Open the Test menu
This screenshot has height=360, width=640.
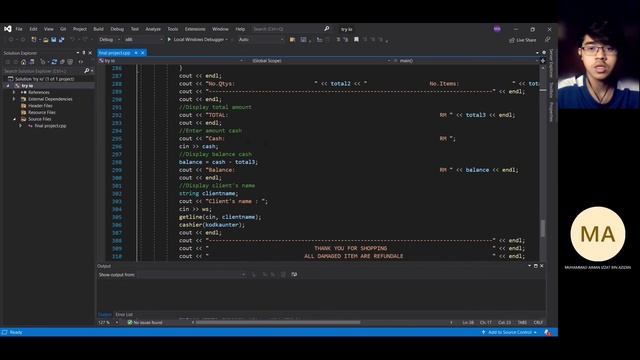135,29
